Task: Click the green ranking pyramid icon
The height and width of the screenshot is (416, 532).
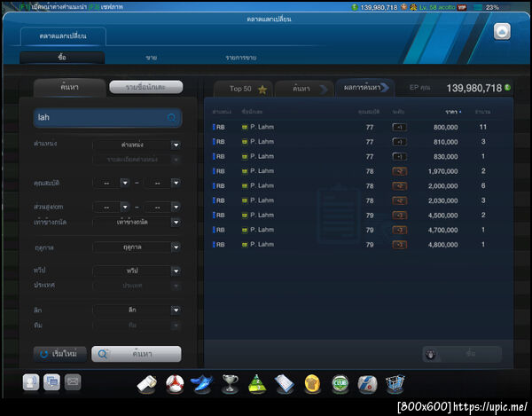Action: coord(257,384)
